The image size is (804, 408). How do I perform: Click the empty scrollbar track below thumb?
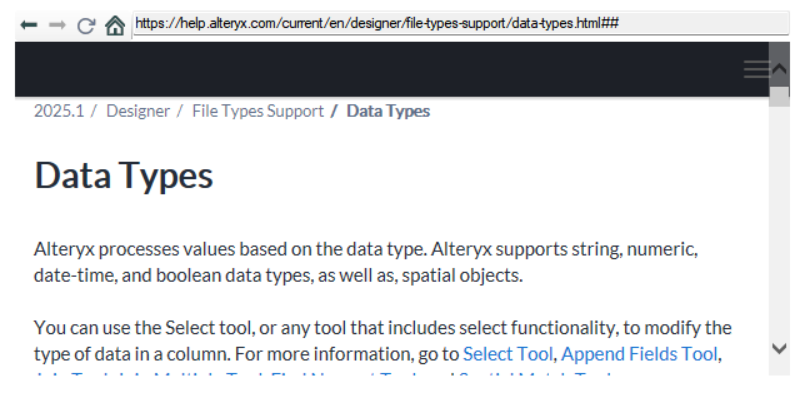779,220
